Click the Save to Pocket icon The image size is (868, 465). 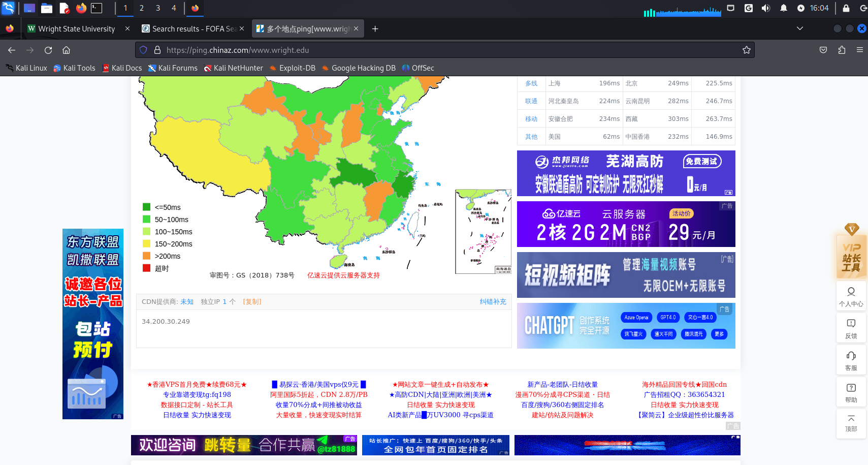pos(823,50)
